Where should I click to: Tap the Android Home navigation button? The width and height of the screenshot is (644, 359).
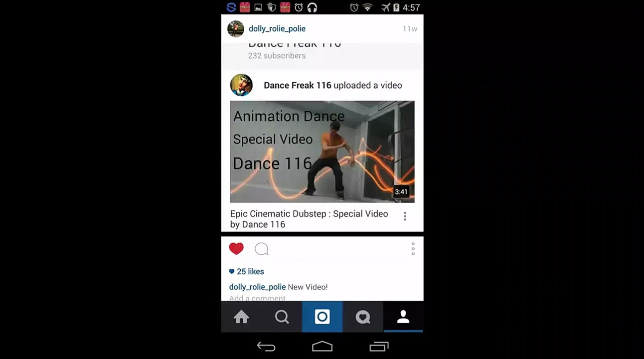(322, 346)
